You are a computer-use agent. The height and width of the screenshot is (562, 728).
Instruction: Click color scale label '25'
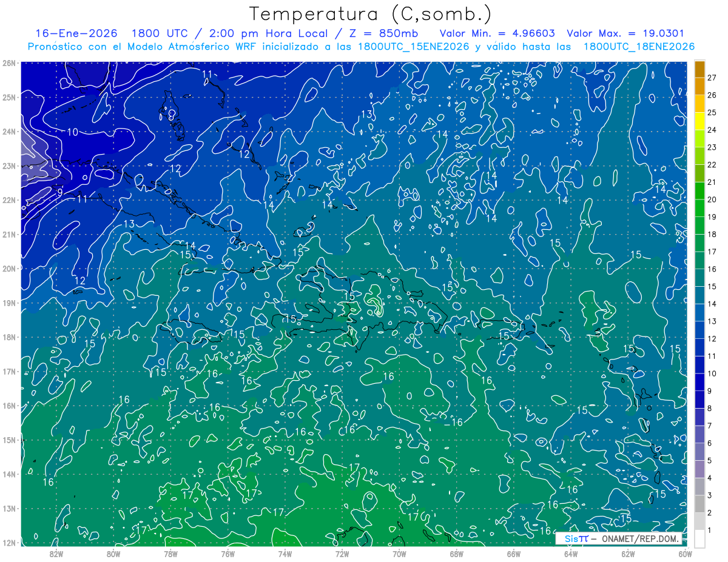point(712,113)
